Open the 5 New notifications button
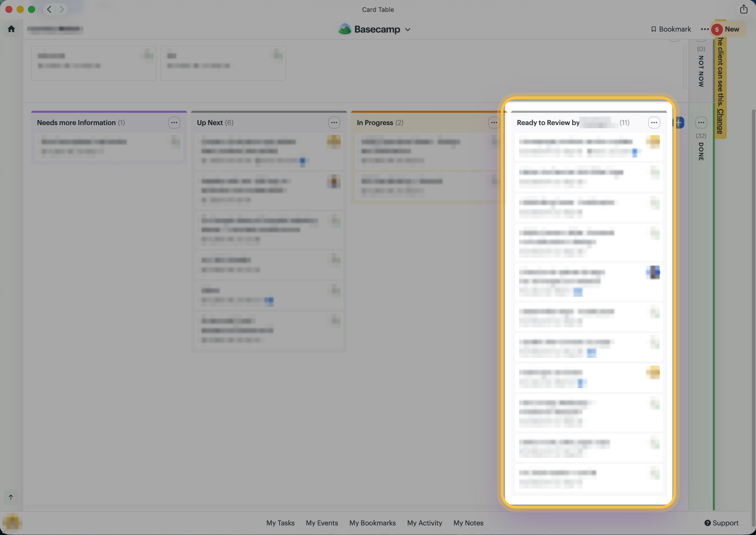This screenshot has width=756, height=535. click(x=728, y=29)
